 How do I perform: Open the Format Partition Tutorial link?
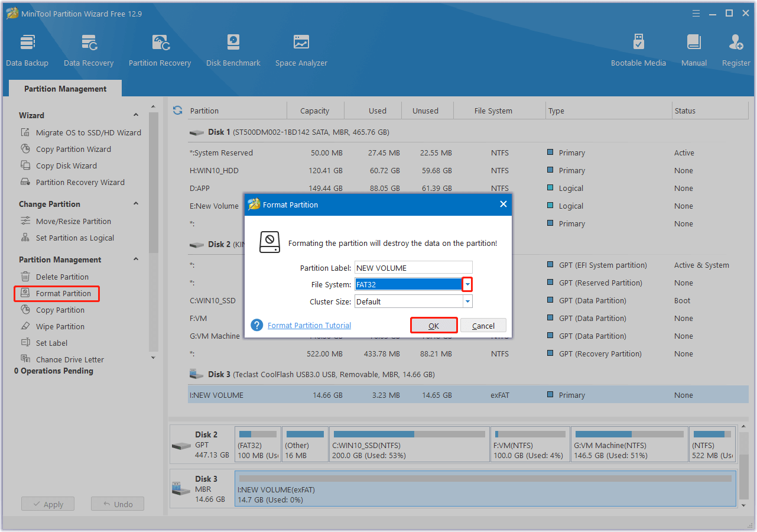pos(309,326)
